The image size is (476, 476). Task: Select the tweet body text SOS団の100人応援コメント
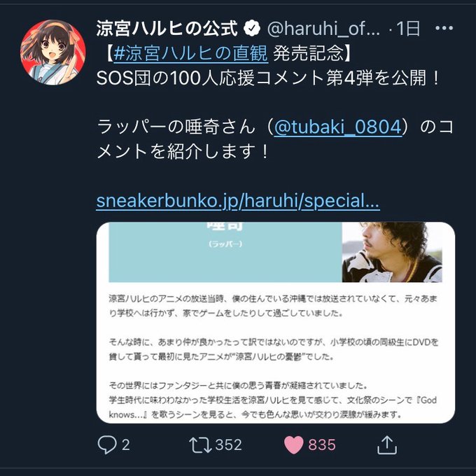click(x=211, y=78)
